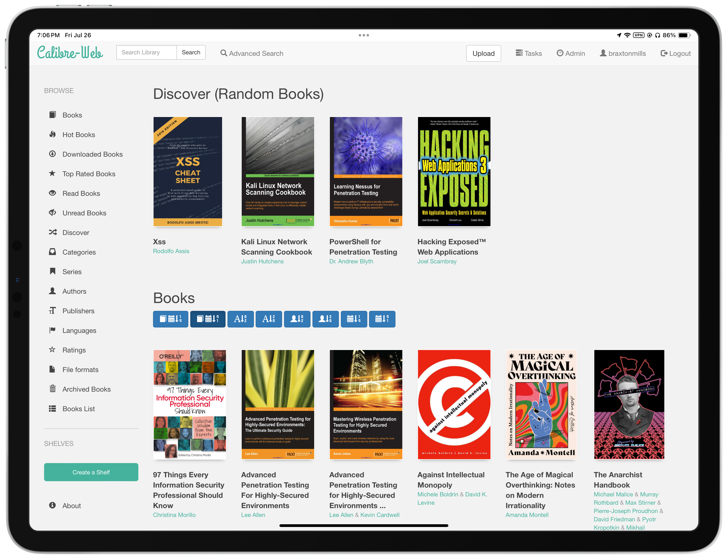Open the Unread Books crossed-eye icon
728x560 pixels.
point(52,212)
